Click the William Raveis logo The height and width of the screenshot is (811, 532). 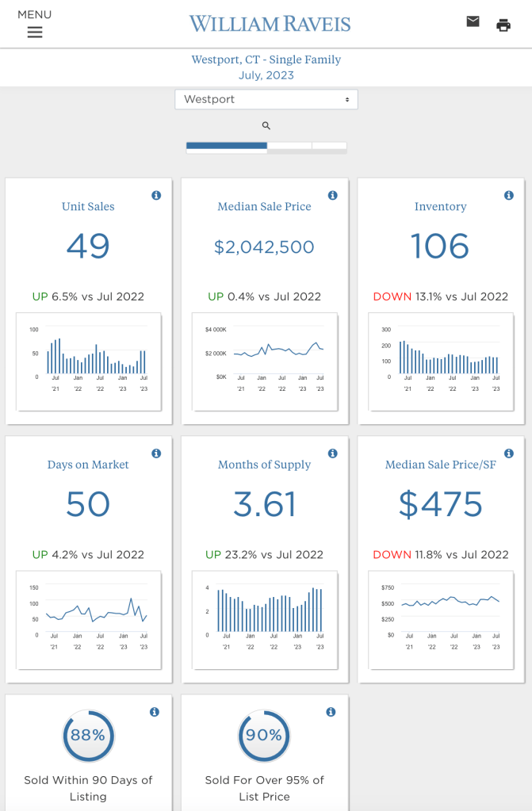(x=270, y=24)
